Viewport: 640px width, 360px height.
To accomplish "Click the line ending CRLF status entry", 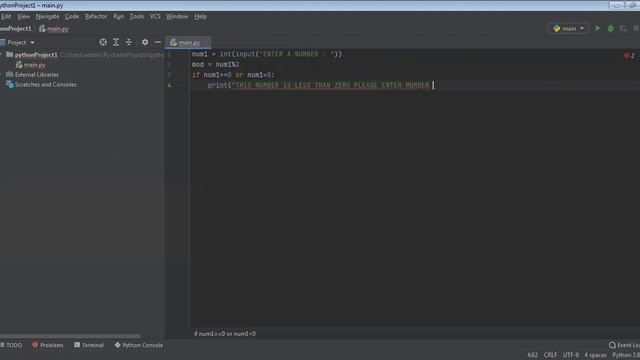I will tap(550, 355).
